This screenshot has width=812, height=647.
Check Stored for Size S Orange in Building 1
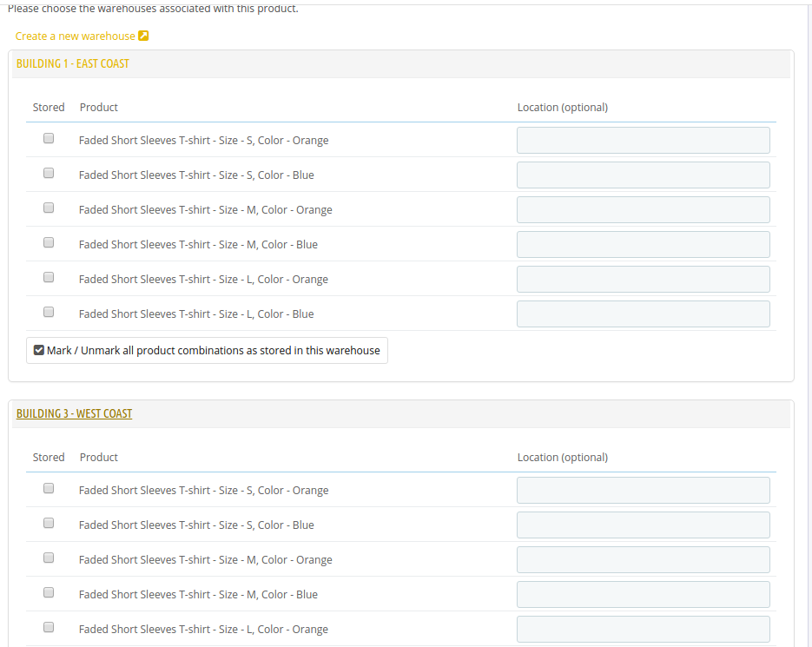[49, 138]
